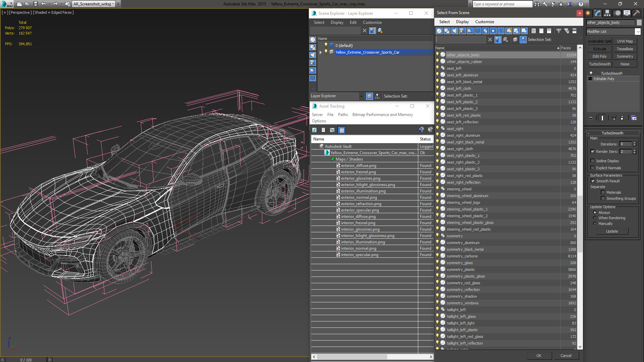This screenshot has width=644, height=362.
Task: Click Select None icon in Select From Scene
Action: tap(541, 31)
